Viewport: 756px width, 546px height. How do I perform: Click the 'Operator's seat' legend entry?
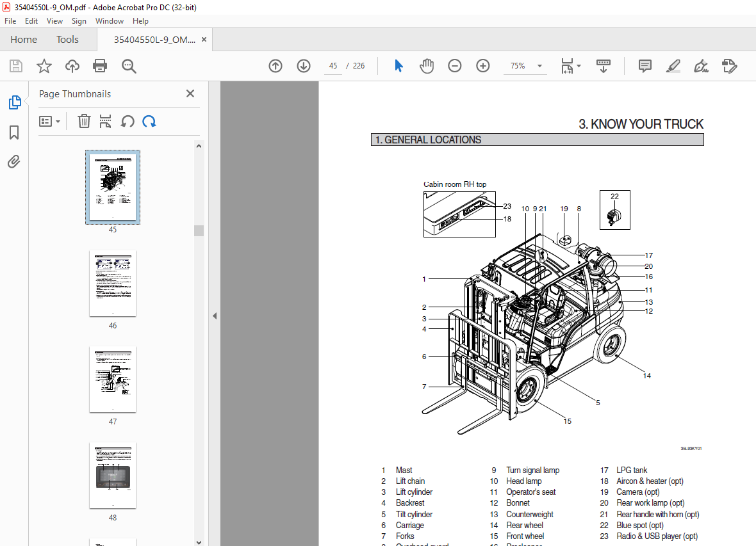[531, 492]
